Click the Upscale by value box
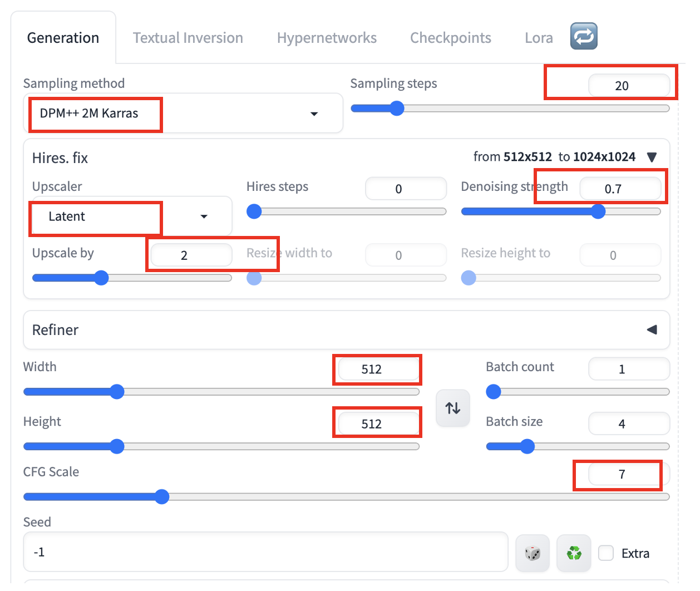This screenshot has height=591, width=700. [x=190, y=254]
